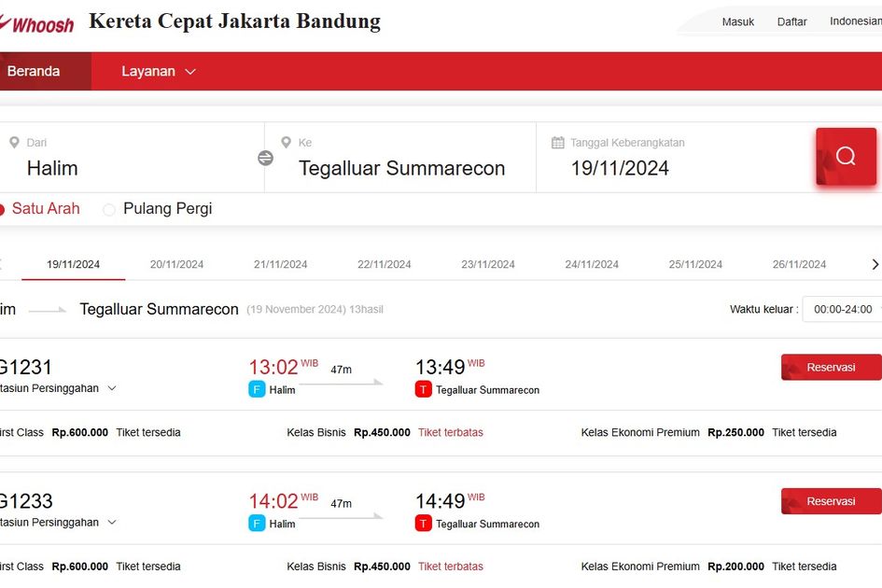Click Reservasi for train G1231
The width and height of the screenshot is (882, 588).
click(832, 367)
